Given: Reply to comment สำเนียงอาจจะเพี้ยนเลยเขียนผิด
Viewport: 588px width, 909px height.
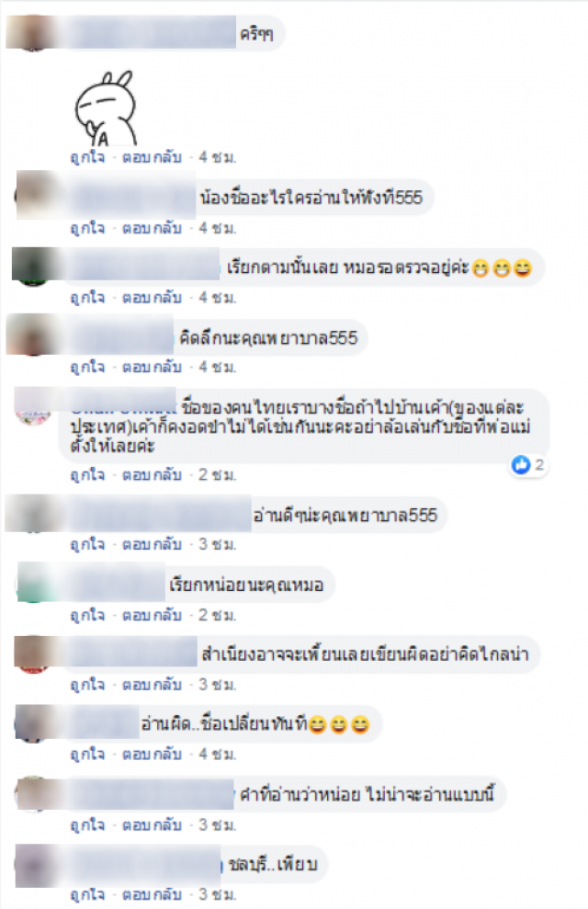Looking at the screenshot, I should click(152, 685).
